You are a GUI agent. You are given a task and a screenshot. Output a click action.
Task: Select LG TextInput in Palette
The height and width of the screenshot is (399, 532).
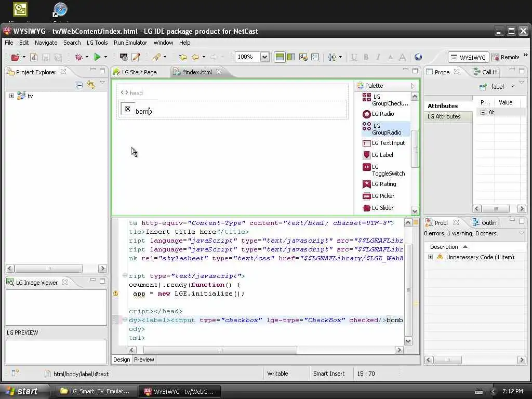pyautogui.click(x=384, y=143)
